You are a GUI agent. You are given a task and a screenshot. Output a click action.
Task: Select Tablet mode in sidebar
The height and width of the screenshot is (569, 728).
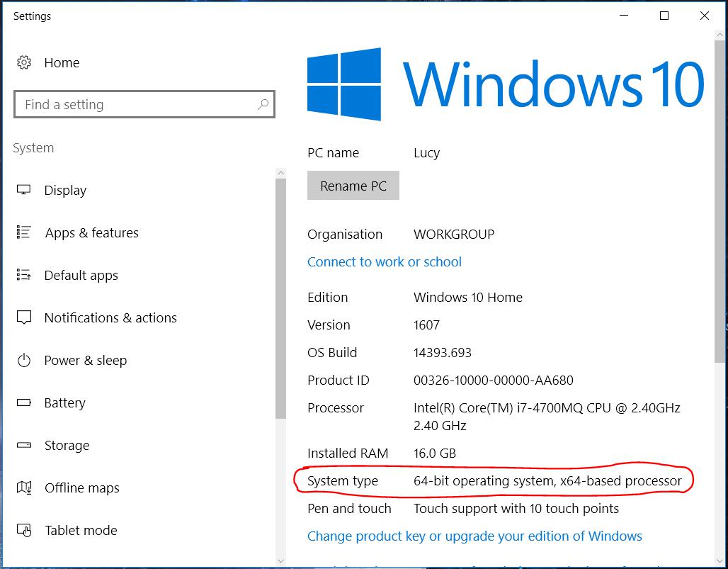81,531
